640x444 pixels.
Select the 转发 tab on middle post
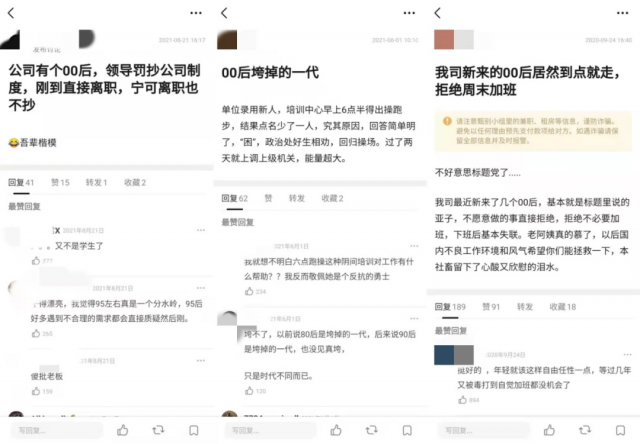(297, 198)
